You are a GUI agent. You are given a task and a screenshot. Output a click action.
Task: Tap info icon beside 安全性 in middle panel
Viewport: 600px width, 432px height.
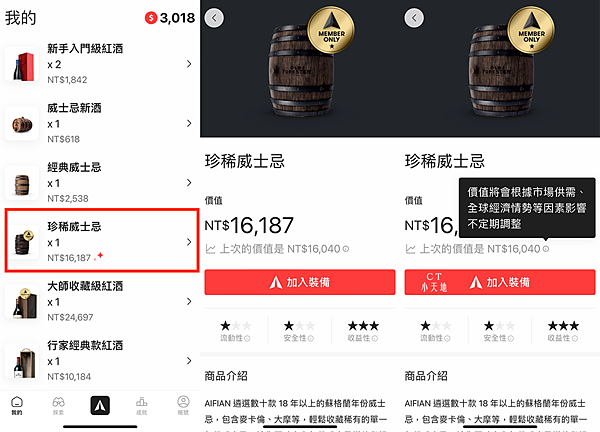[x=311, y=338]
